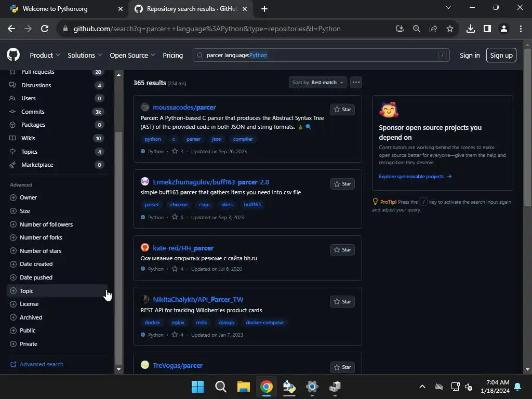Screen dimensions: 532x399
Task: Add the Topic advanced filter
Action: pos(57,291)
